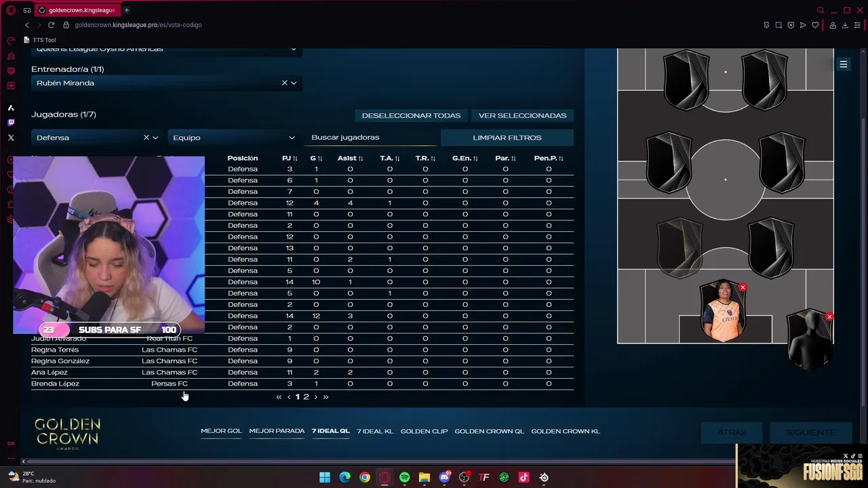Click the pin icon in the address bar
Image resolution: width=868 pixels, height=488 pixels.
tap(766, 25)
